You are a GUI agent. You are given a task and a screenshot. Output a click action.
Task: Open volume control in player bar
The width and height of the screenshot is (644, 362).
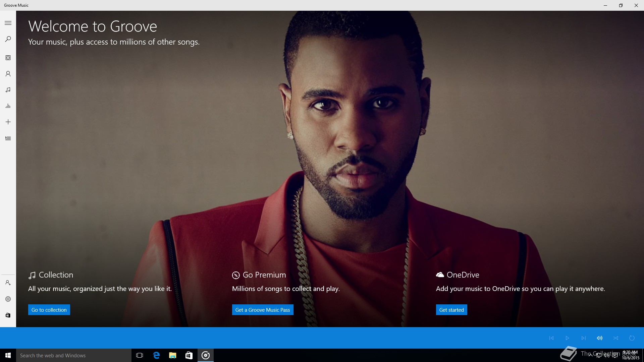[x=600, y=338]
